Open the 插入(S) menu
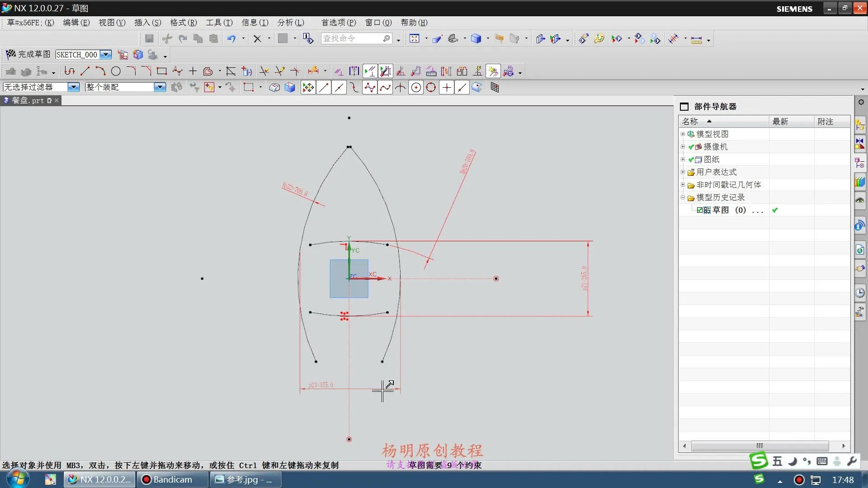This screenshot has width=868, height=488. click(x=147, y=23)
